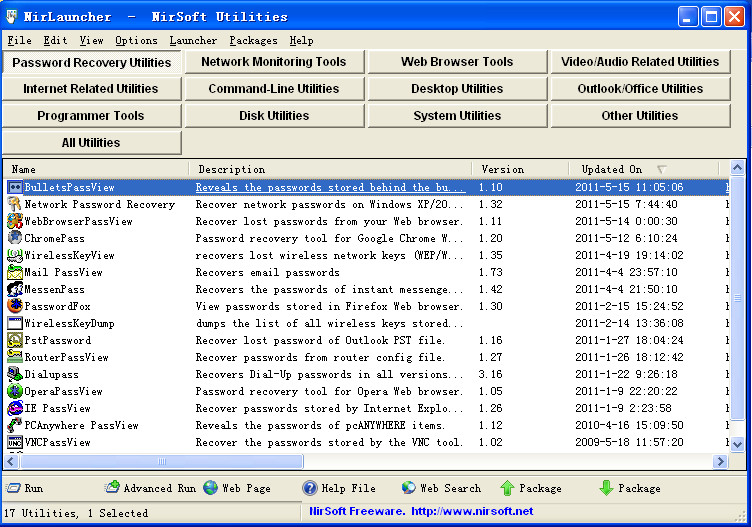Viewport: 752px width, 527px height.
Task: Open the Packages menu
Action: 253,41
